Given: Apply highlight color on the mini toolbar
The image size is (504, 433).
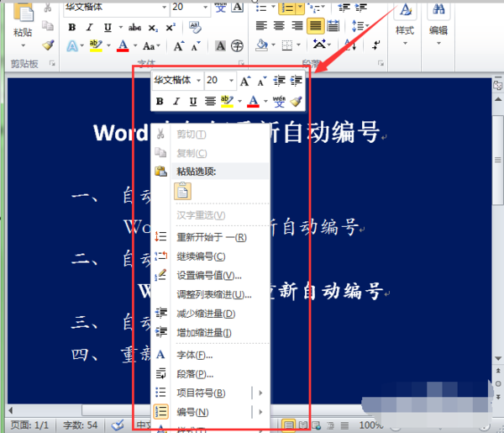Looking at the screenshot, I should click(227, 102).
